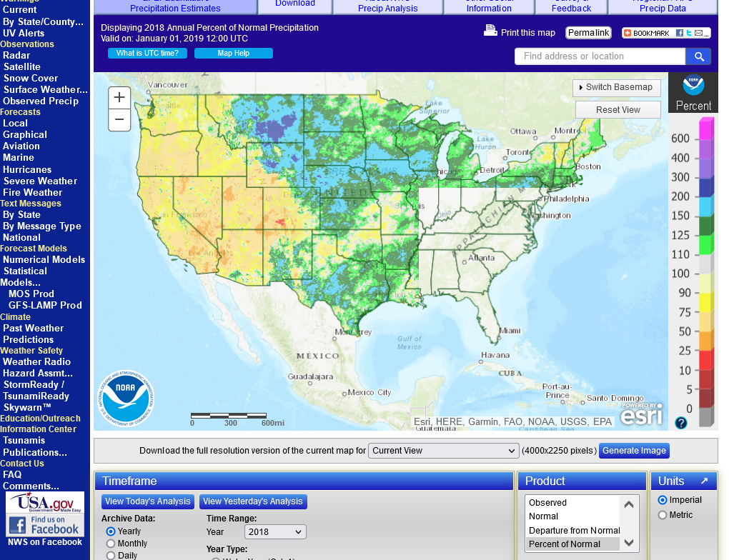Select the Yearly archive data option
729x560 pixels.
pos(111,531)
